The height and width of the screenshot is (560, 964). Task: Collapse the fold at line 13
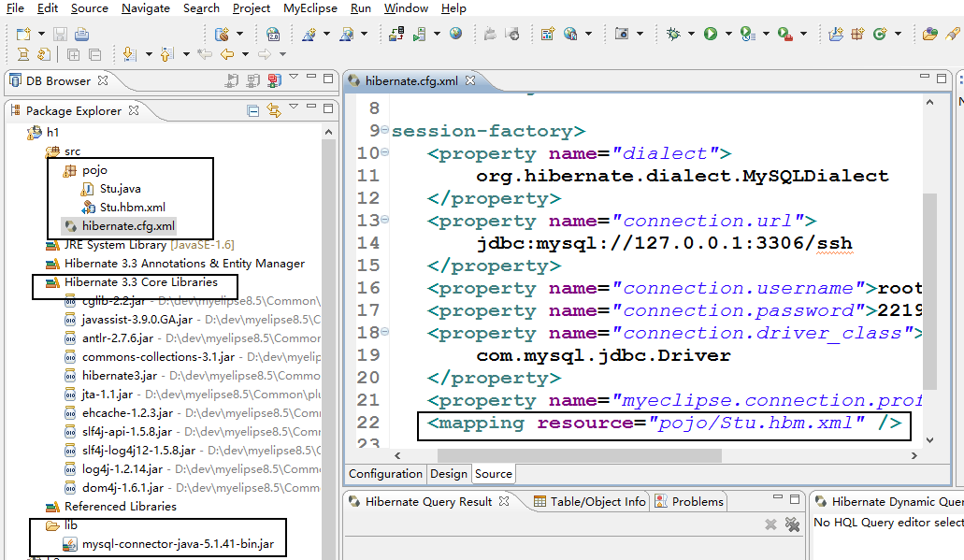click(384, 219)
